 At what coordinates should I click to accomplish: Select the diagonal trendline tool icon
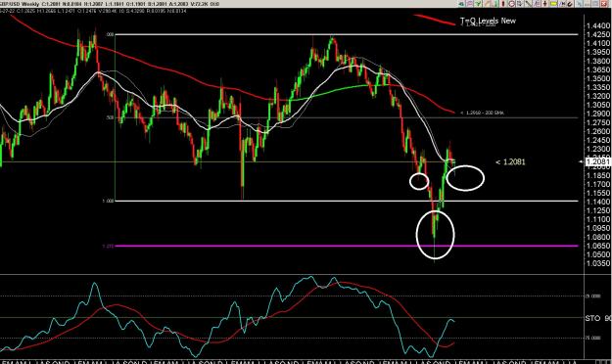(529, 4)
